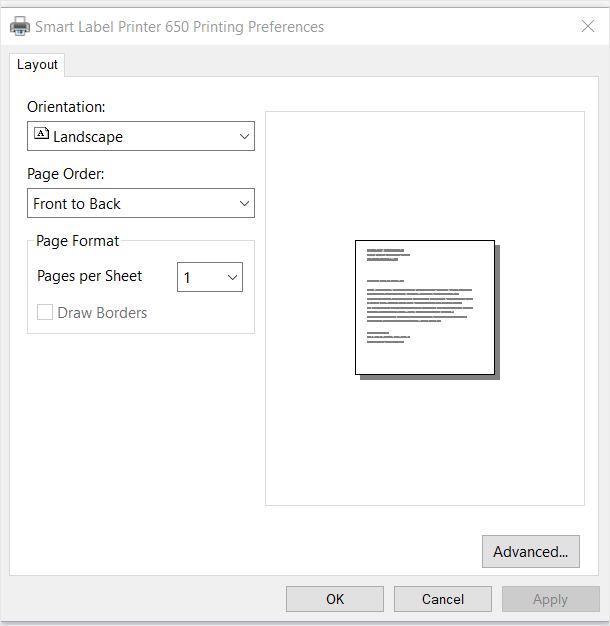Click the Apply button
610x626 pixels.
pyautogui.click(x=551, y=599)
